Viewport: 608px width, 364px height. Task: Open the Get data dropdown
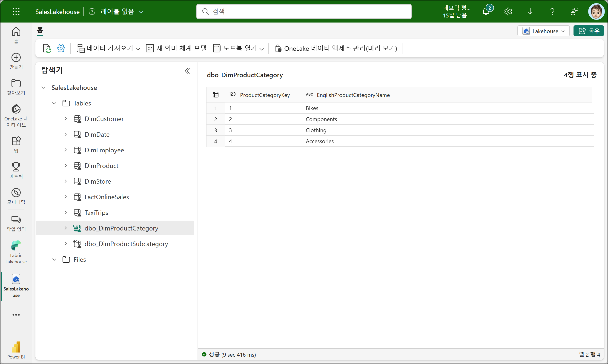pos(108,48)
